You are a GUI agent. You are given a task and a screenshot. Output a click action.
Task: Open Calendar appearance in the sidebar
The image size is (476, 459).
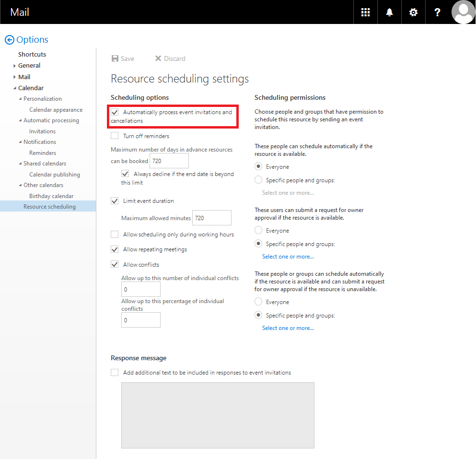56,110
